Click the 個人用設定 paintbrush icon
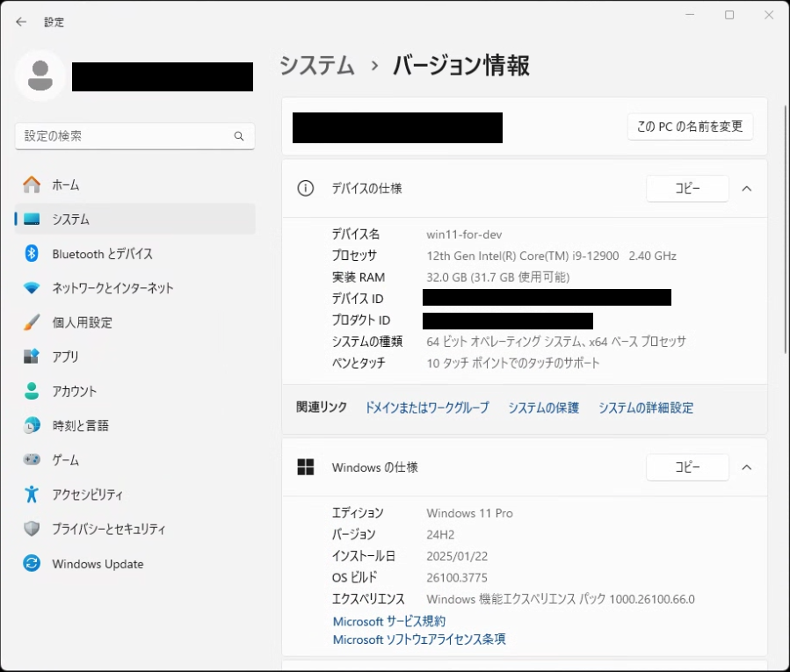 click(32, 322)
